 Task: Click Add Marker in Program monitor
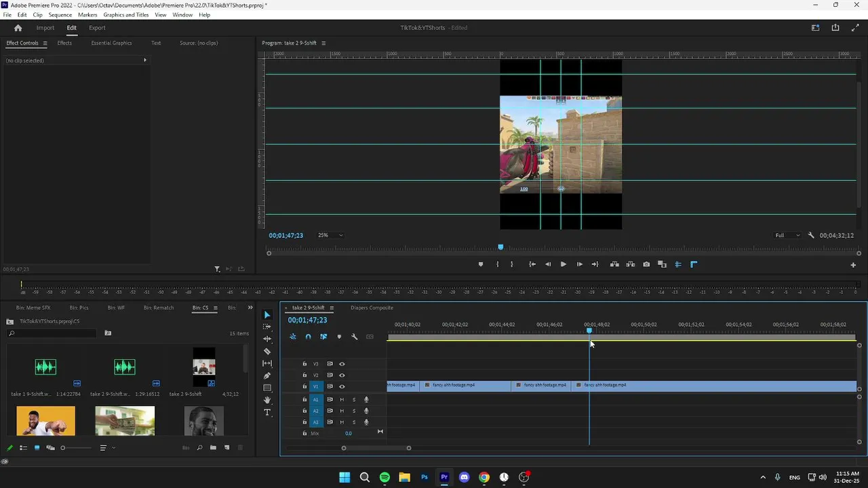tap(481, 264)
